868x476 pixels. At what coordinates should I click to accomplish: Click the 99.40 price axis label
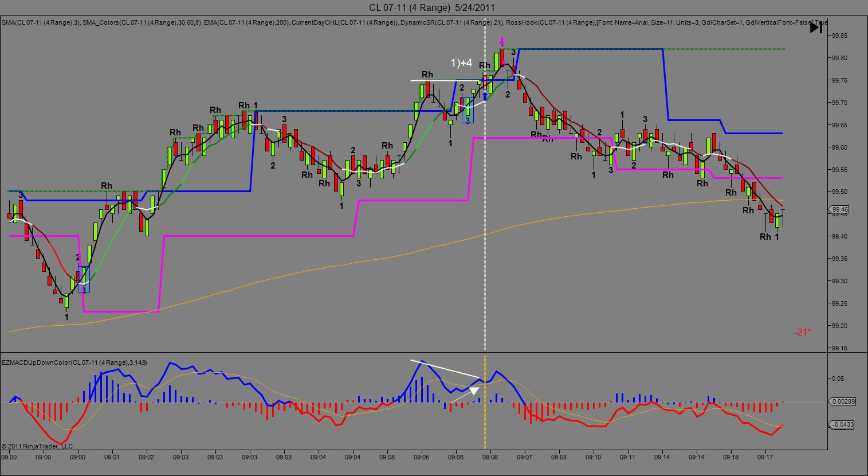tap(840, 236)
